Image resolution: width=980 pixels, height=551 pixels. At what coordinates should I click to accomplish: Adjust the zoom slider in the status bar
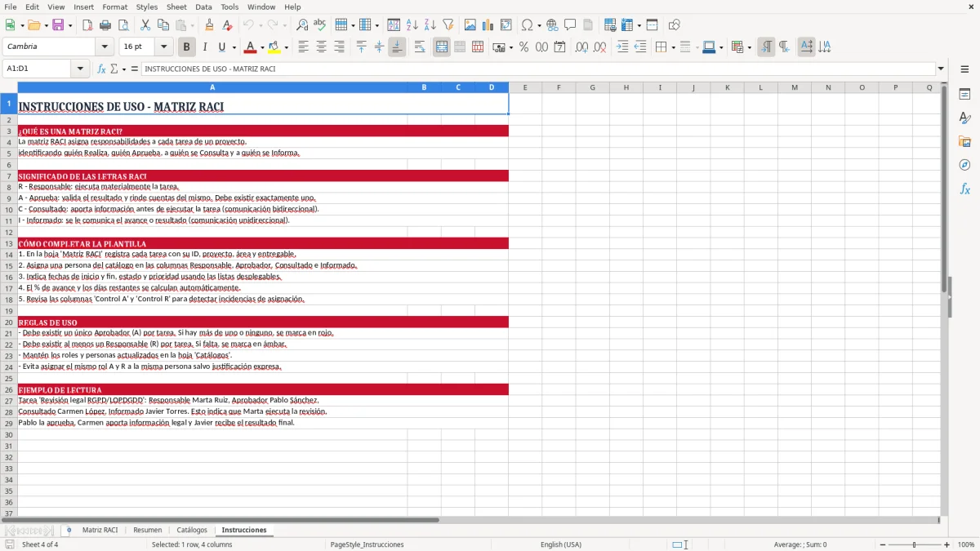[914, 544]
